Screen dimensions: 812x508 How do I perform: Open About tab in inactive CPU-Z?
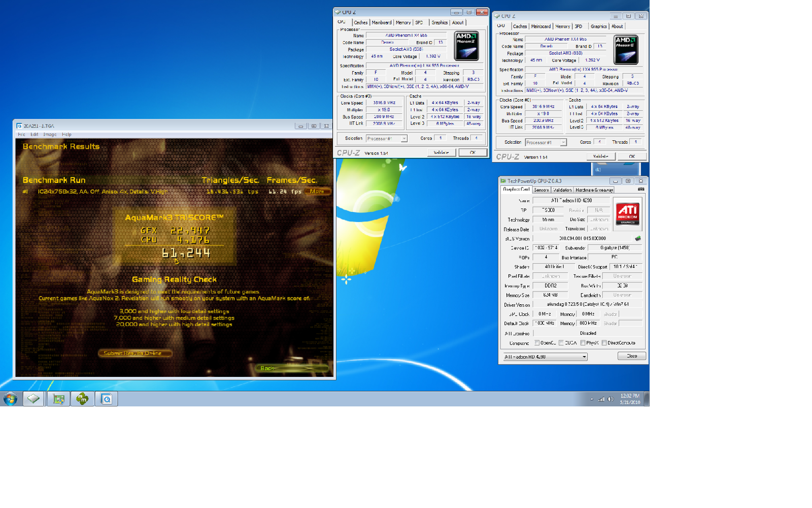tap(617, 26)
